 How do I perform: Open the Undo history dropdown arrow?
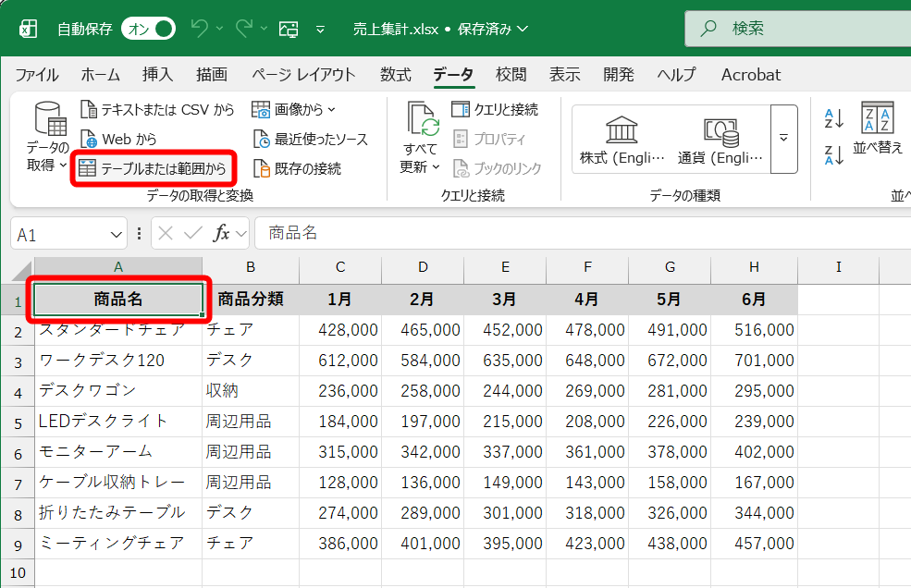point(219,28)
